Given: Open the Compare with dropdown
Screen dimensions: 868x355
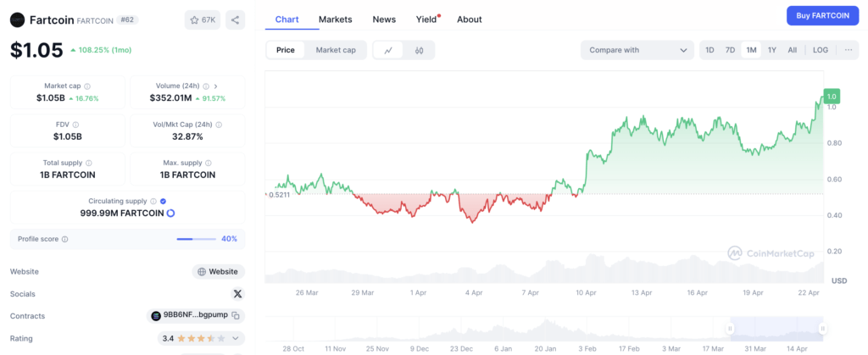Looking at the screenshot, I should 637,50.
